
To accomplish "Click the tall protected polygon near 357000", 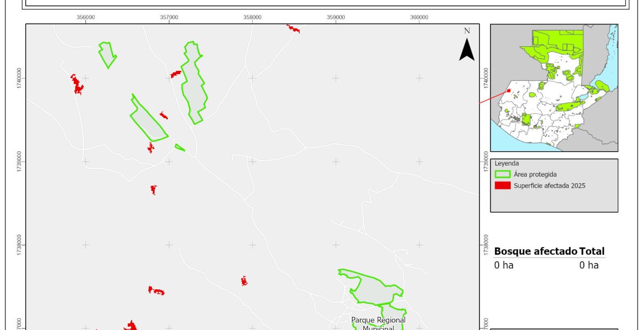I will (x=194, y=82).
